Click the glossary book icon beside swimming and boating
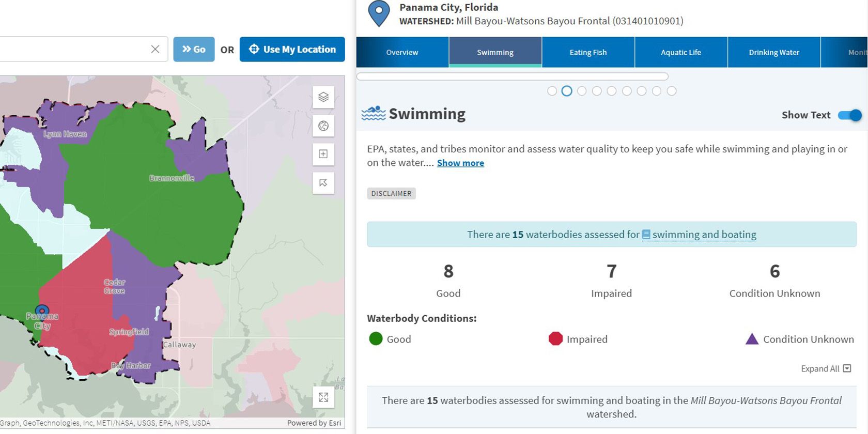The width and height of the screenshot is (868, 434). (646, 235)
